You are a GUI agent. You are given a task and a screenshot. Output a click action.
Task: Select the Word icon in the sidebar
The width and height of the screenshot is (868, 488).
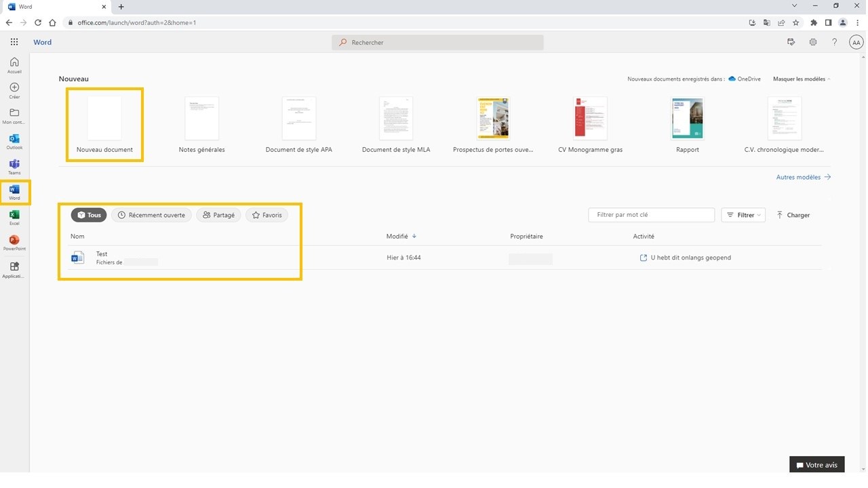click(14, 192)
